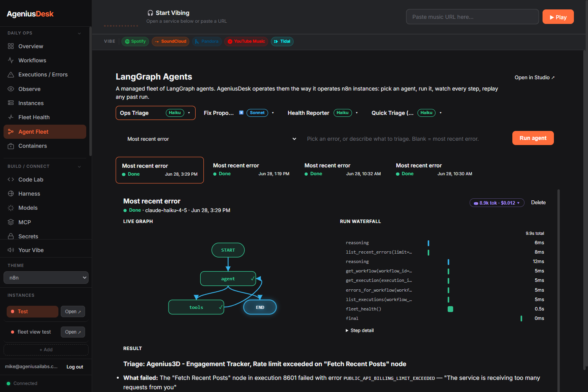
Task: Click the Instances server icon
Action: tap(11, 103)
